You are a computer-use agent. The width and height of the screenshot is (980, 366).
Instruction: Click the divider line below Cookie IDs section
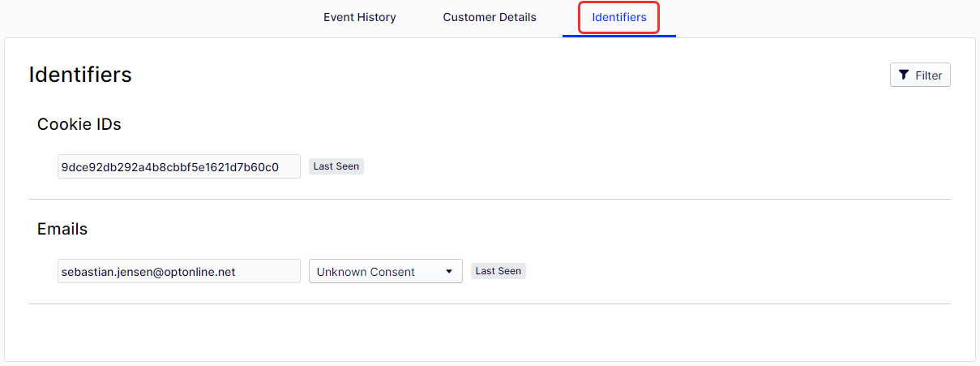[490, 199]
